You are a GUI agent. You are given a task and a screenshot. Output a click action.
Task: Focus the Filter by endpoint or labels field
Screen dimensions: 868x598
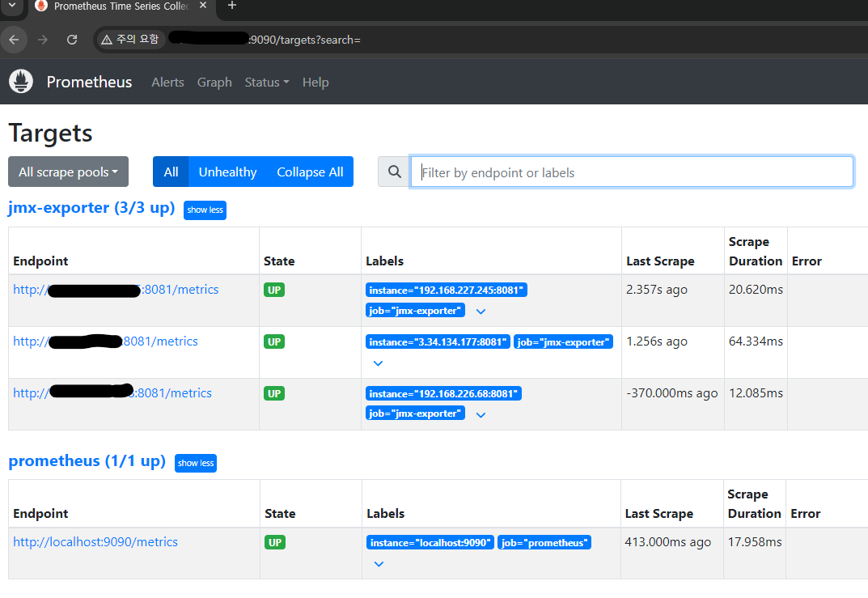pyautogui.click(x=632, y=172)
